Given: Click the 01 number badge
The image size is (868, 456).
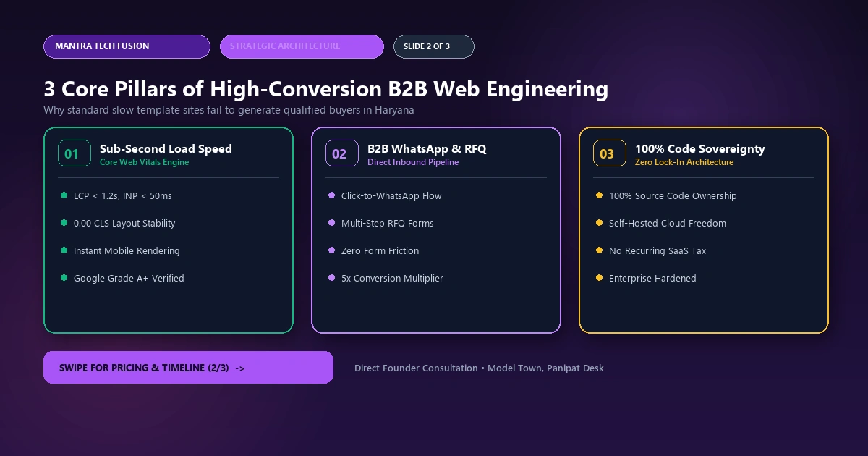Looking at the screenshot, I should pos(74,153).
